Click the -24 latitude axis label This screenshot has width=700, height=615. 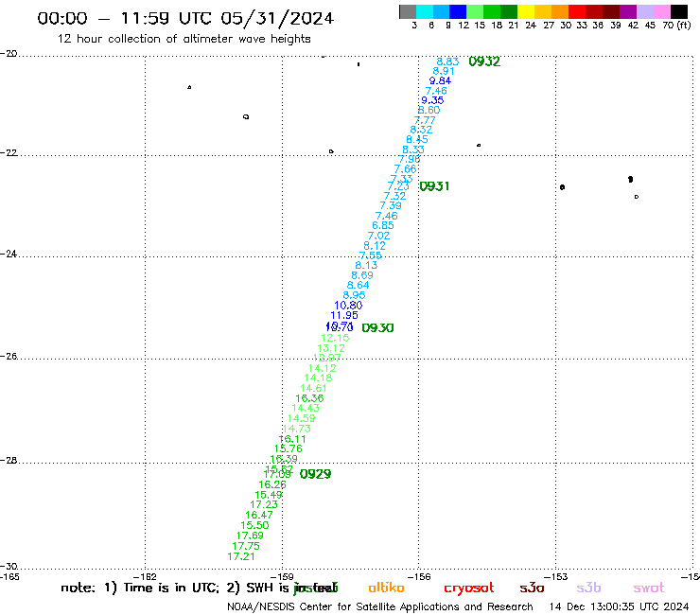[x=9, y=255]
